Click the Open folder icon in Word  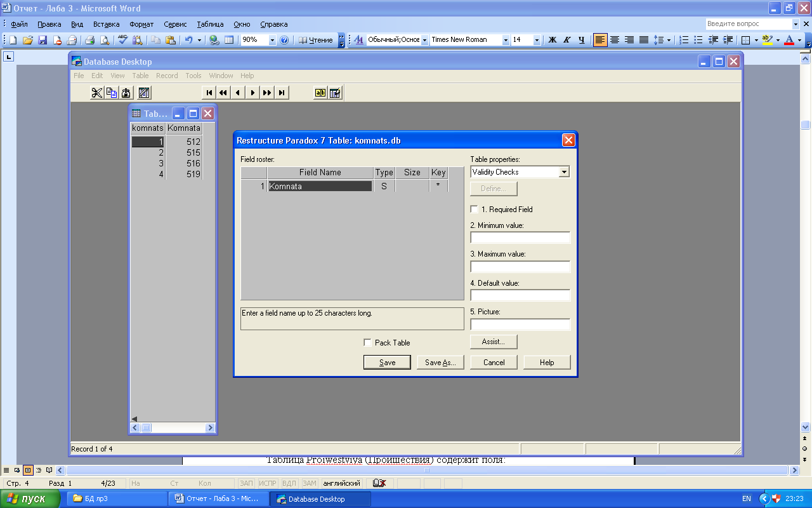(x=28, y=40)
